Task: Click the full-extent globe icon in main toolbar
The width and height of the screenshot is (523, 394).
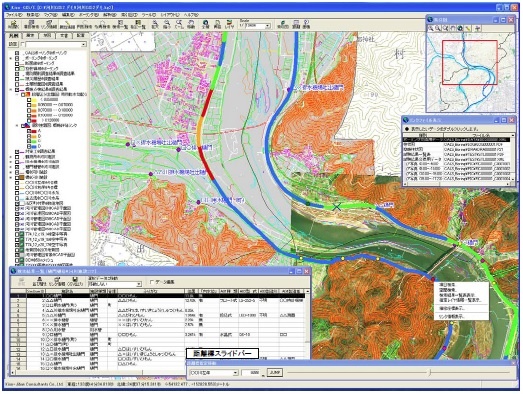Action: click(x=205, y=24)
